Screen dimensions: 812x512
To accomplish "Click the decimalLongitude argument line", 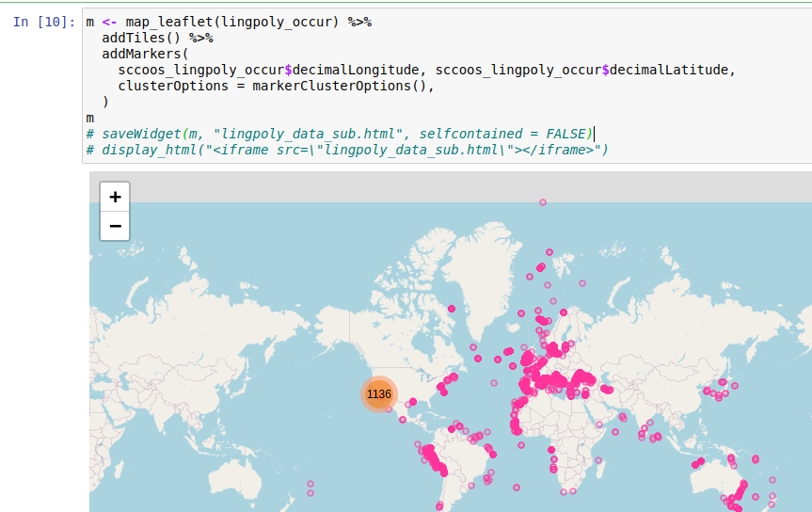I will (427, 70).
